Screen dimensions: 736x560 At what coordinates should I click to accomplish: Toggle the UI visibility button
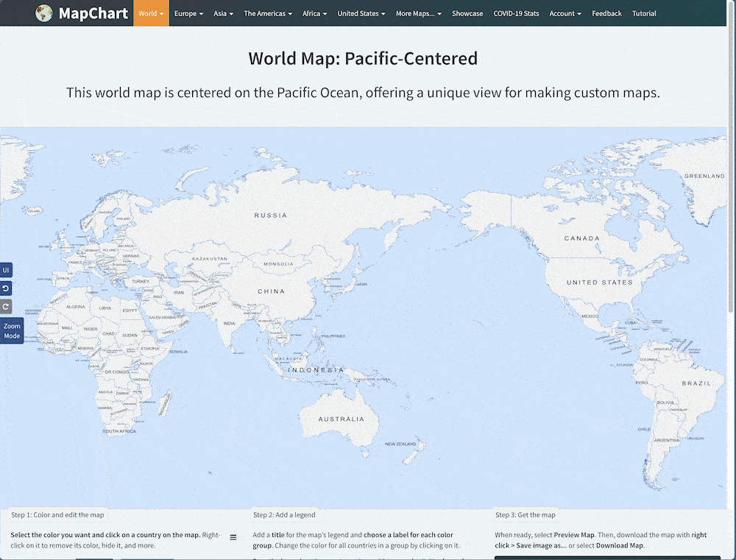pyautogui.click(x=5, y=269)
